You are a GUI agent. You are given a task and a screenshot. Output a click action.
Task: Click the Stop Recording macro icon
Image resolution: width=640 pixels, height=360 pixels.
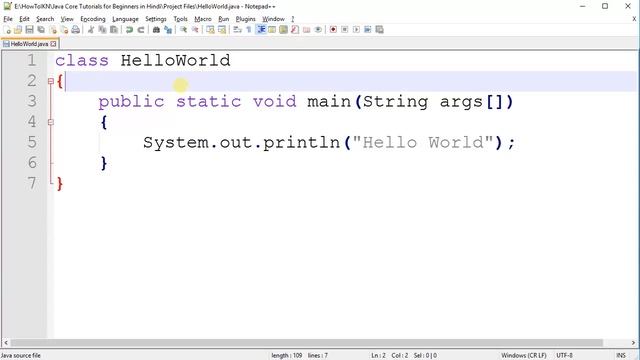[x=344, y=30]
